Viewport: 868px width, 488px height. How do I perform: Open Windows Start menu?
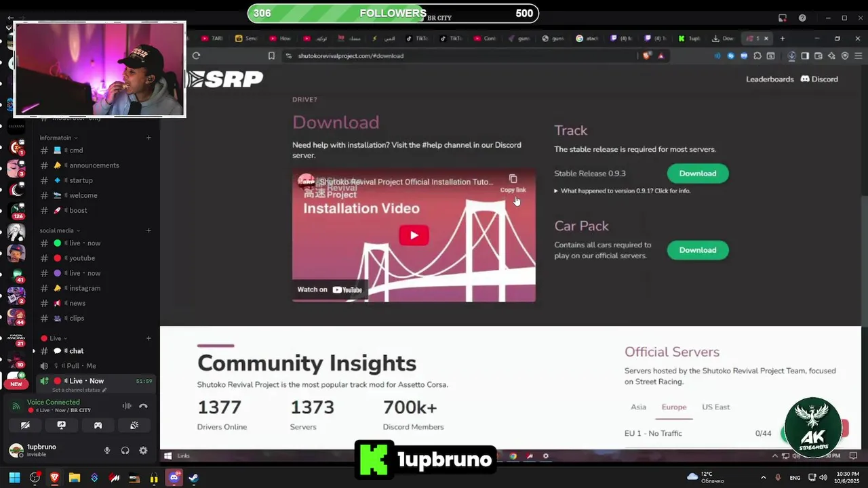click(14, 478)
